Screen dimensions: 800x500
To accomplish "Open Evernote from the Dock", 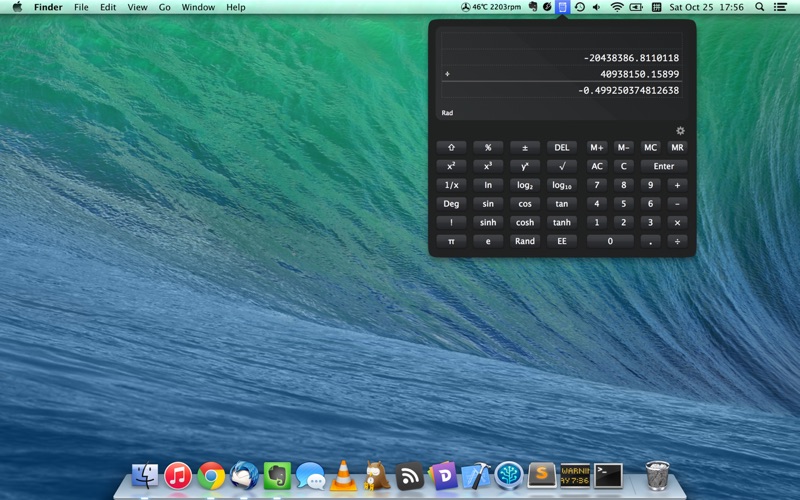I will click(x=277, y=476).
